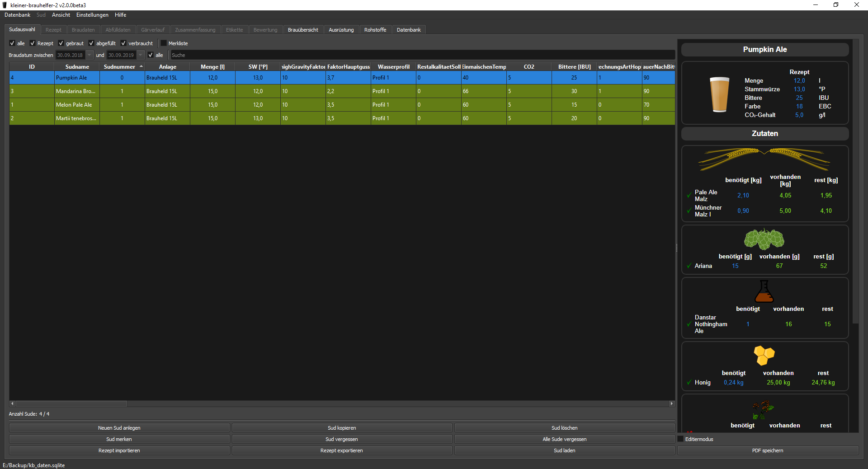This screenshot has width=868, height=469.
Task: Click the beer glass icon in Rezept panel
Action: click(719, 94)
